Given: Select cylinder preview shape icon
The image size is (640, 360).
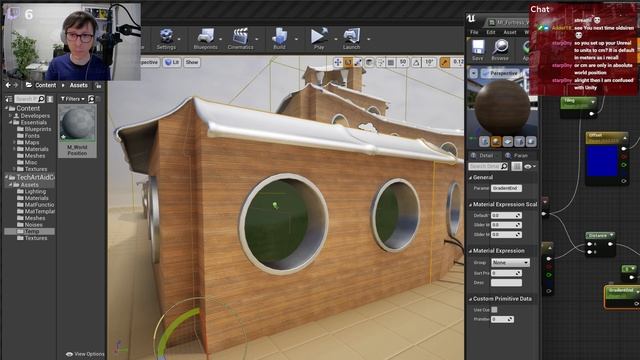Looking at the screenshot, I should tap(484, 141).
